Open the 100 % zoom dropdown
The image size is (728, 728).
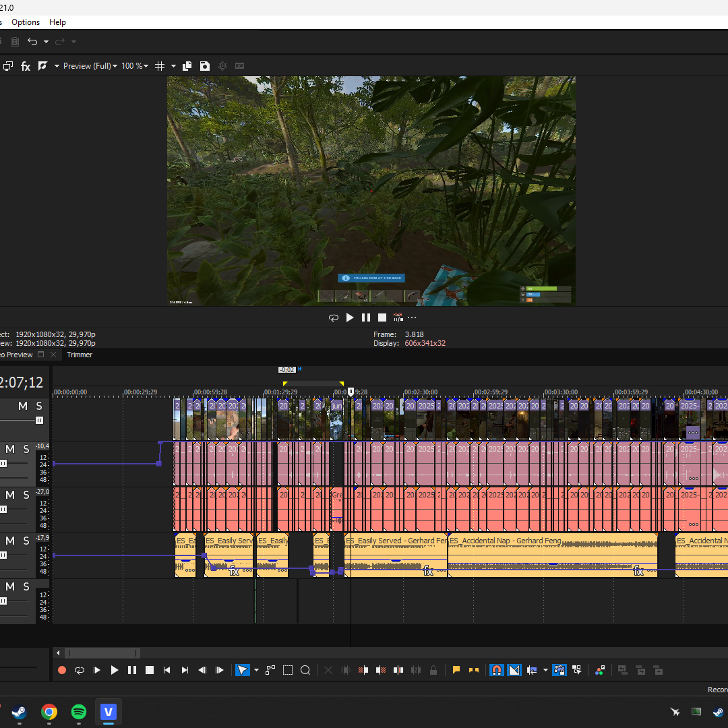[135, 66]
